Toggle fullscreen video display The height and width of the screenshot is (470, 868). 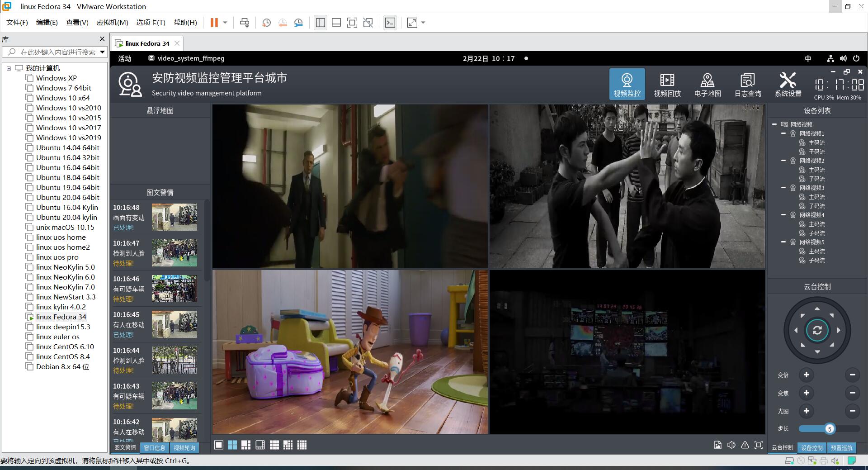[x=759, y=445]
